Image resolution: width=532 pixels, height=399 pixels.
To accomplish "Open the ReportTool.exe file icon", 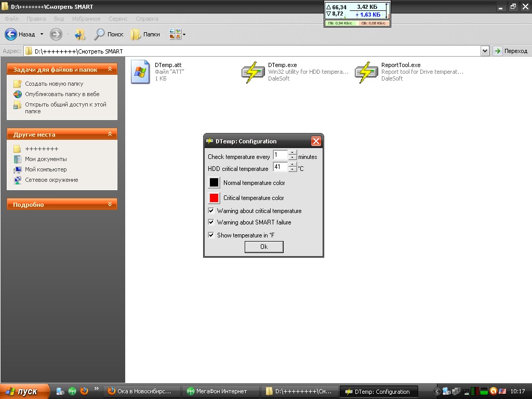I will click(x=366, y=72).
